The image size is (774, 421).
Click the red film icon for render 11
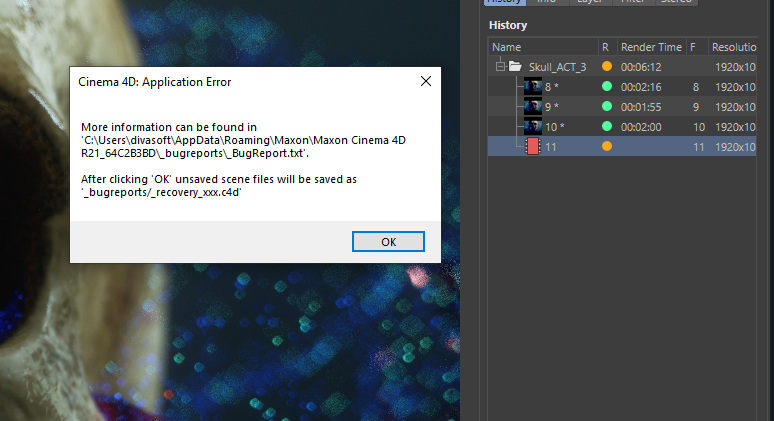click(x=533, y=147)
